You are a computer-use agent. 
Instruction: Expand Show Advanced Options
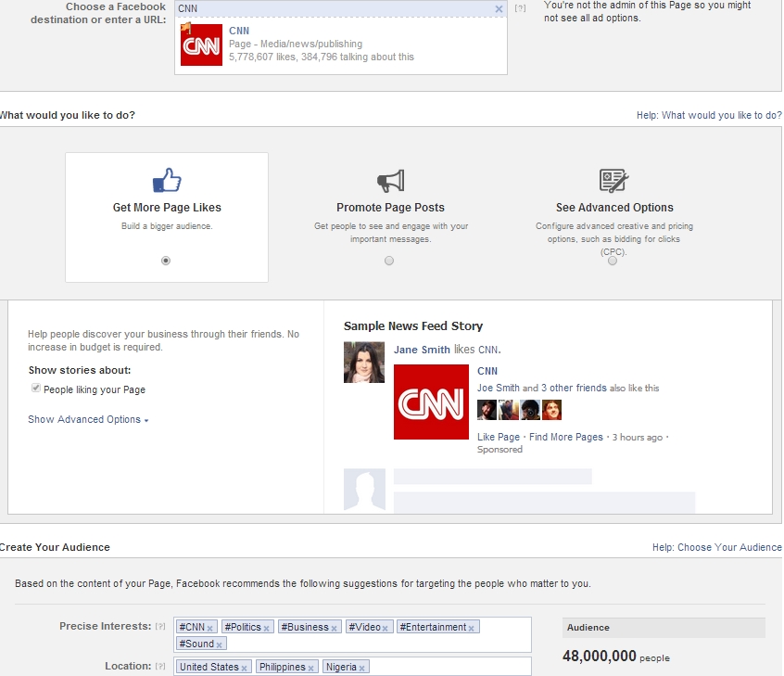[88, 419]
